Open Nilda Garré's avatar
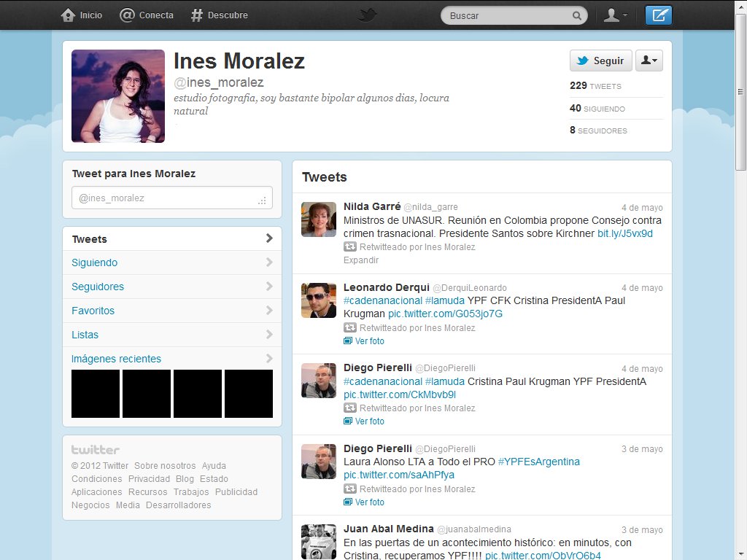 coord(319,219)
